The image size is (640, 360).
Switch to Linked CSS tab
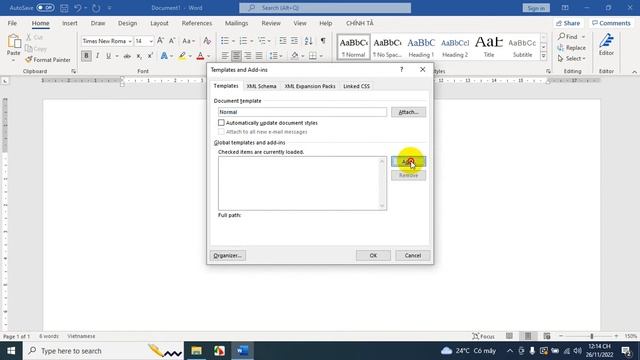[x=356, y=86]
